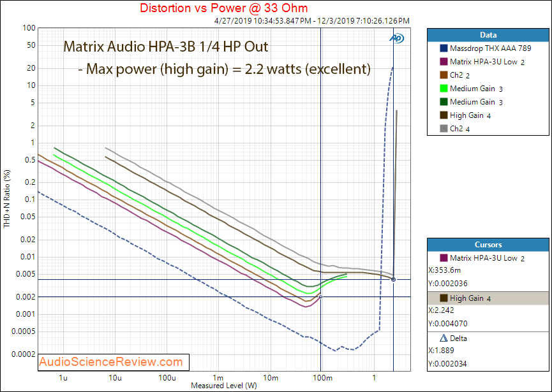Click the 10u tick on the horizontal axis
Viewport: 552px width, 392px height.
pyautogui.click(x=115, y=378)
